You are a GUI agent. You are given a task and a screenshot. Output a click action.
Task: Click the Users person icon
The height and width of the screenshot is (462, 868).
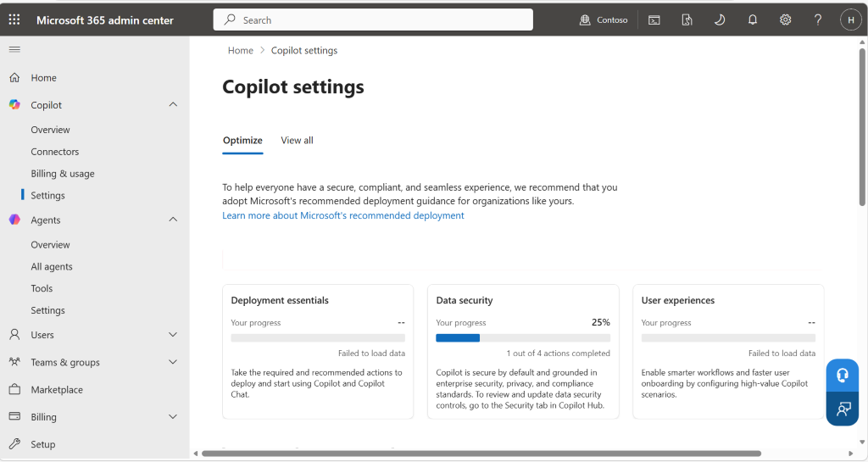point(15,335)
